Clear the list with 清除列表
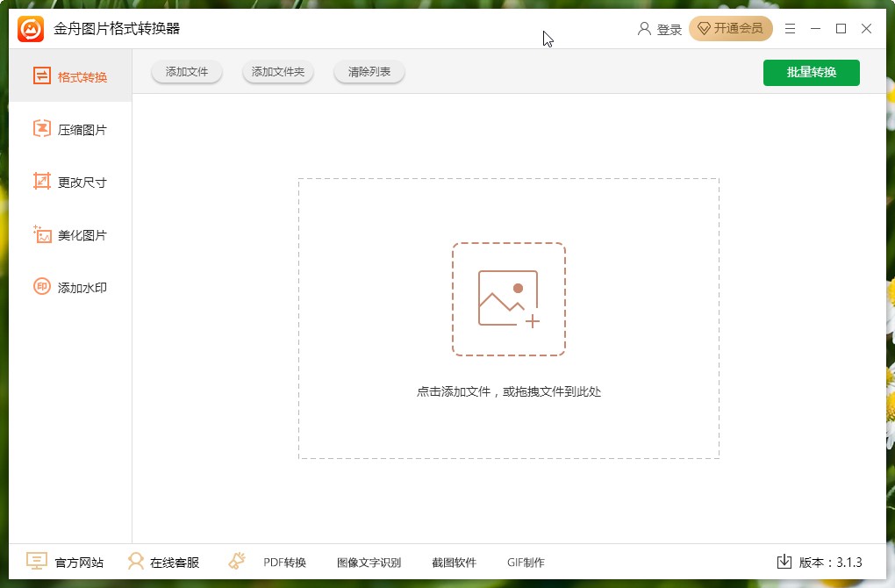This screenshot has height=588, width=895. click(369, 73)
